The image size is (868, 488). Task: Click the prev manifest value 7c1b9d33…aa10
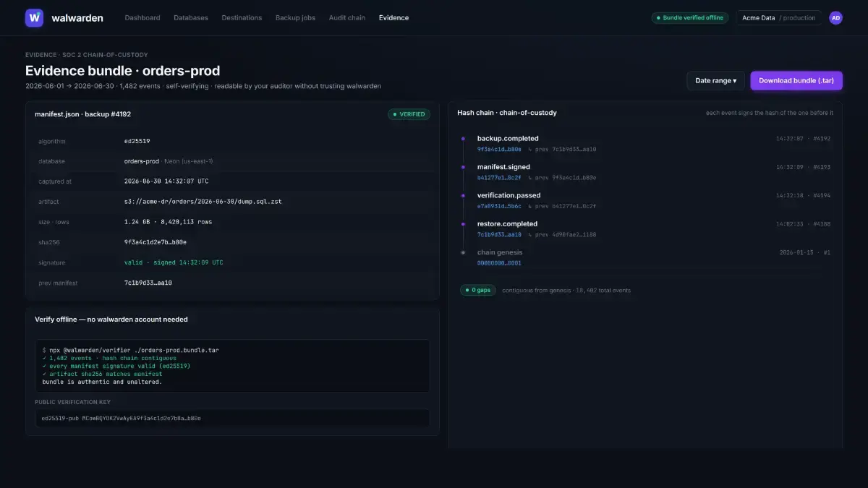point(148,283)
